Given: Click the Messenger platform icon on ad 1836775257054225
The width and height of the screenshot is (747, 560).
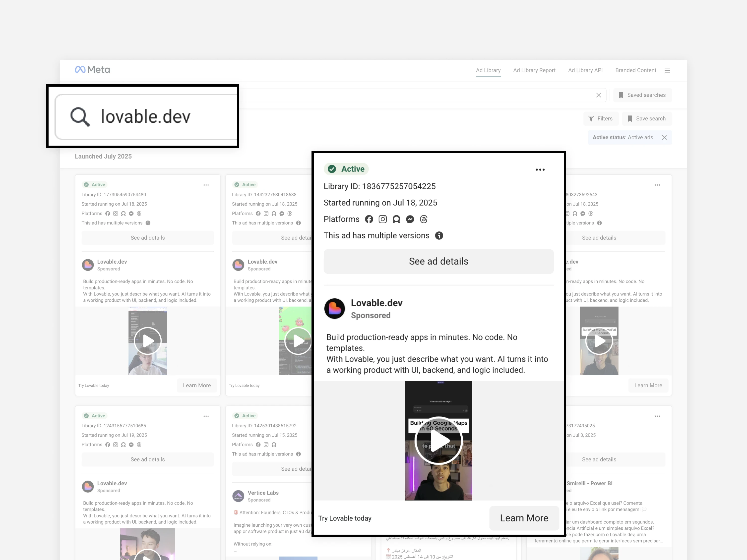Looking at the screenshot, I should (410, 220).
